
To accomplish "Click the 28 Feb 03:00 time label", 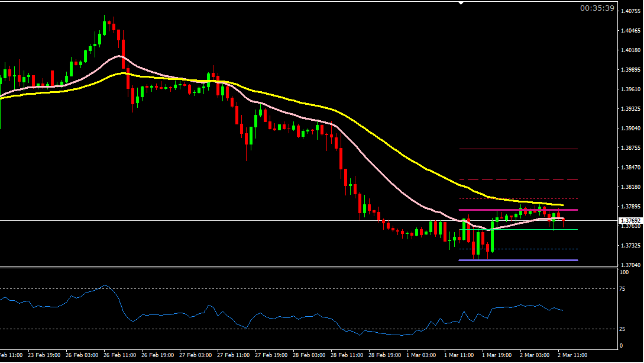I will (309, 355).
